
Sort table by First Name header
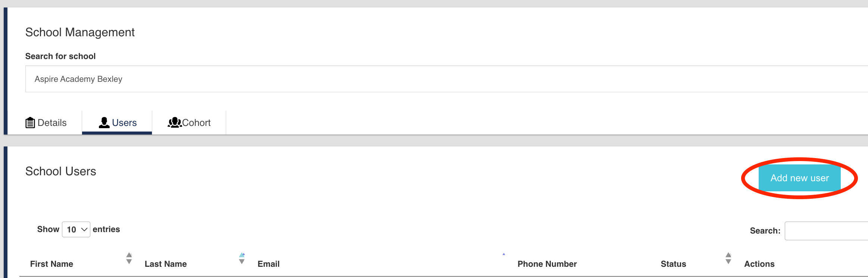pyautogui.click(x=51, y=264)
